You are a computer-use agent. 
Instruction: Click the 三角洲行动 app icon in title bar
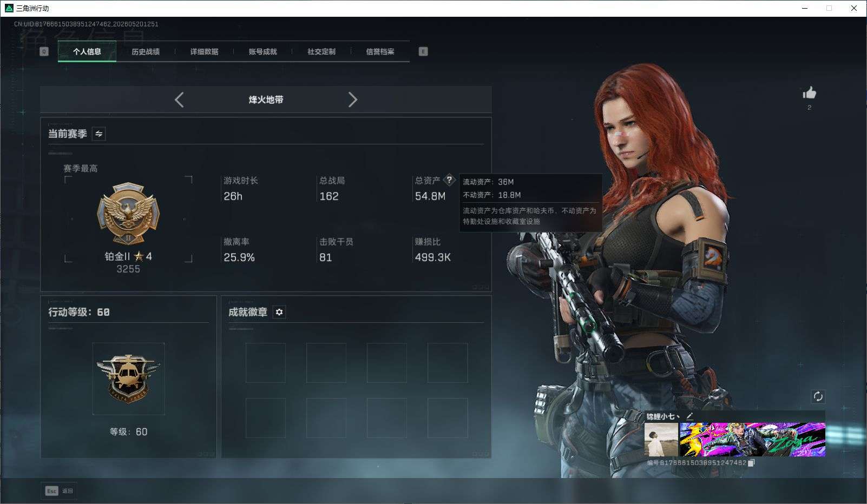(x=9, y=8)
